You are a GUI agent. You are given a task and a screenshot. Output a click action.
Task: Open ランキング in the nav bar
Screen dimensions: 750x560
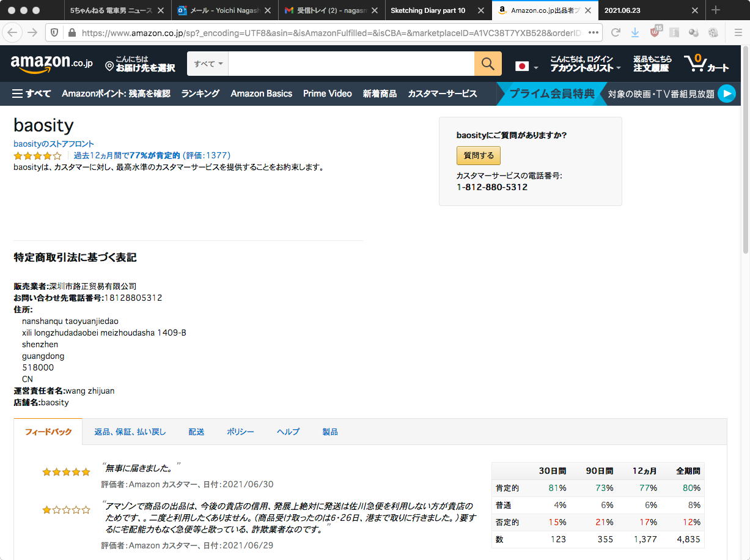(200, 94)
